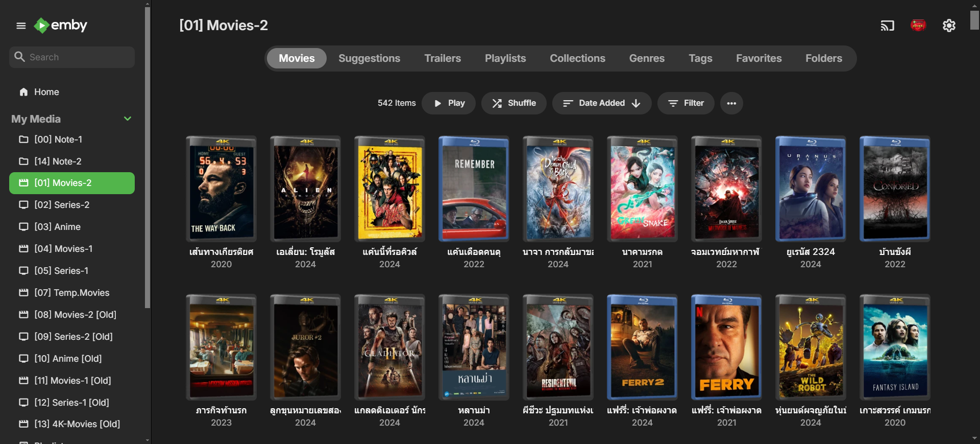This screenshot has height=444, width=980.
Task: Open the Green Snake poster
Action: (x=642, y=189)
